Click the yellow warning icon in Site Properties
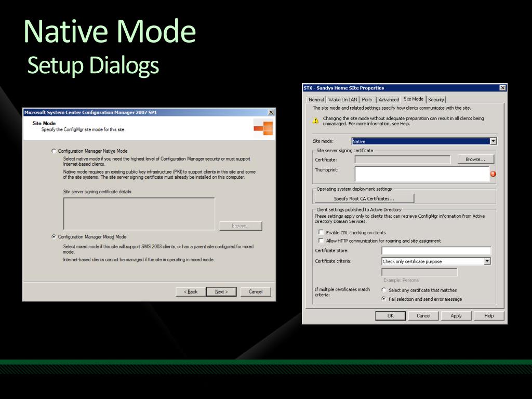 pos(315,121)
